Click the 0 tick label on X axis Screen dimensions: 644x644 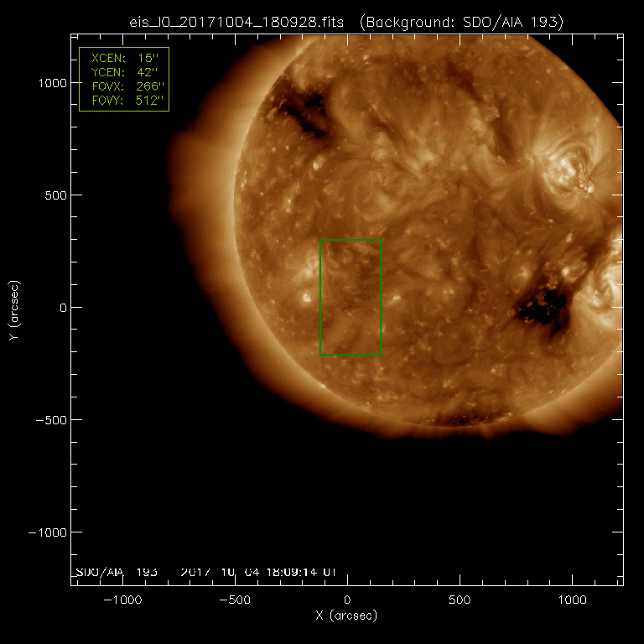pos(346,600)
